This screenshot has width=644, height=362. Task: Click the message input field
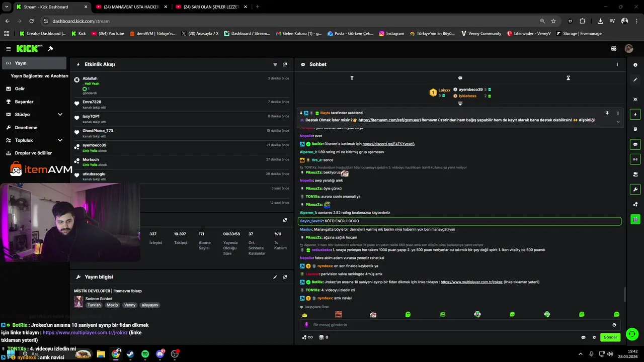(x=460, y=325)
